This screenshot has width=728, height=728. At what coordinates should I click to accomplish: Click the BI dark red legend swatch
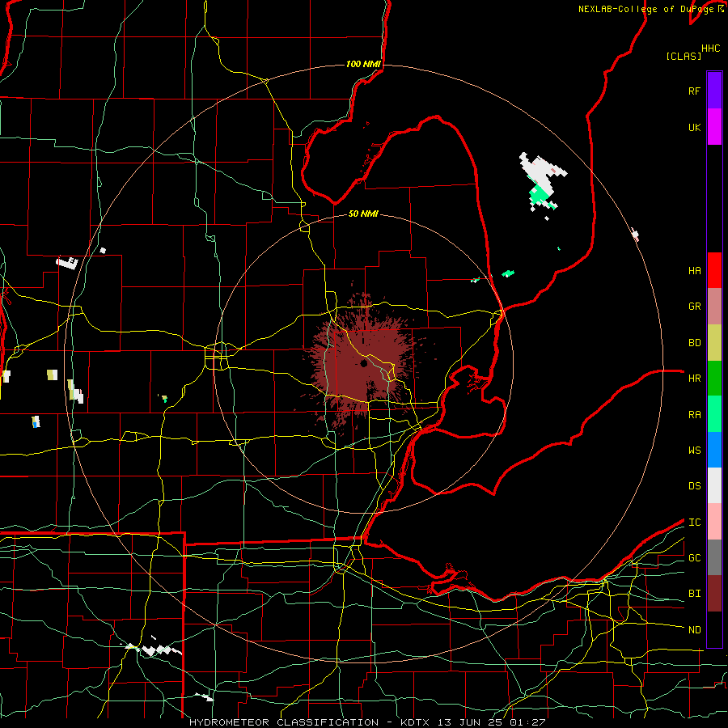[714, 594]
